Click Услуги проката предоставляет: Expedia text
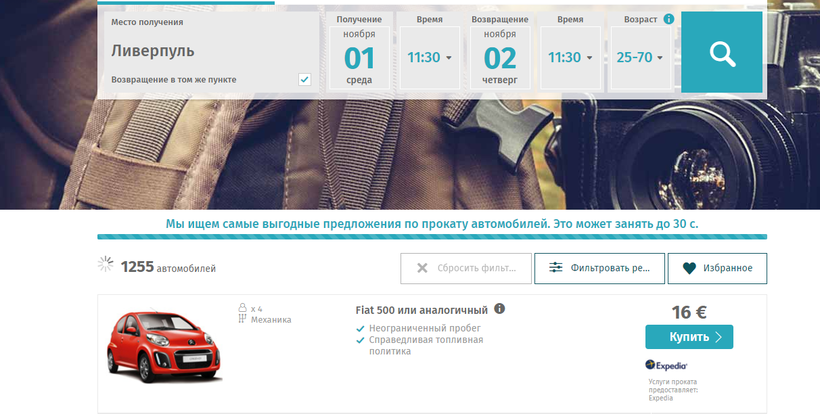The image size is (820, 414). 673,389
